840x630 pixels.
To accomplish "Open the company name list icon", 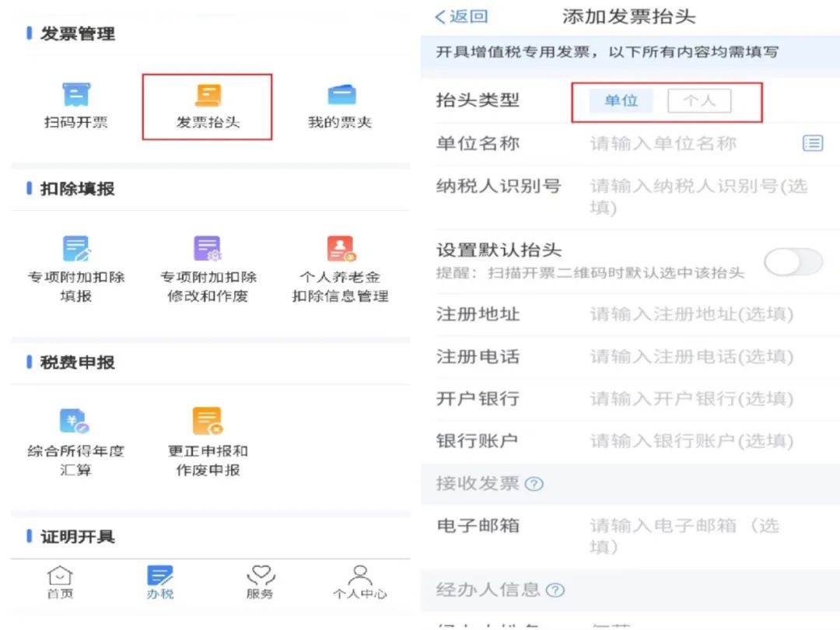I will tap(813, 143).
